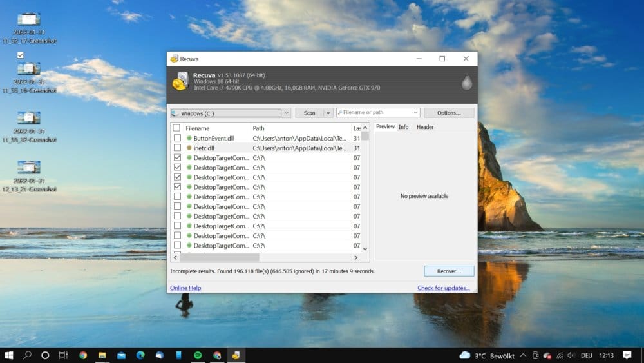Click the Recuva icon in the window title bar
Image resolution: width=644 pixels, height=363 pixels.
(174, 59)
